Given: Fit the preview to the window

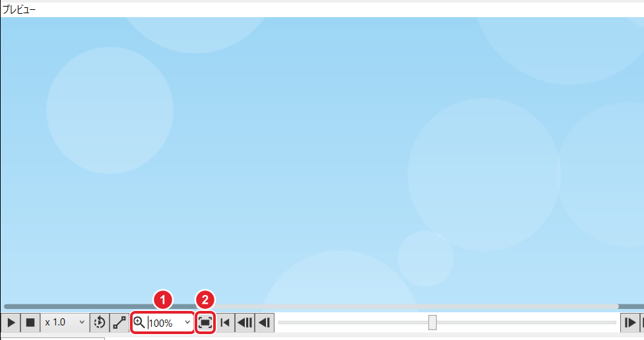Looking at the screenshot, I should (205, 322).
